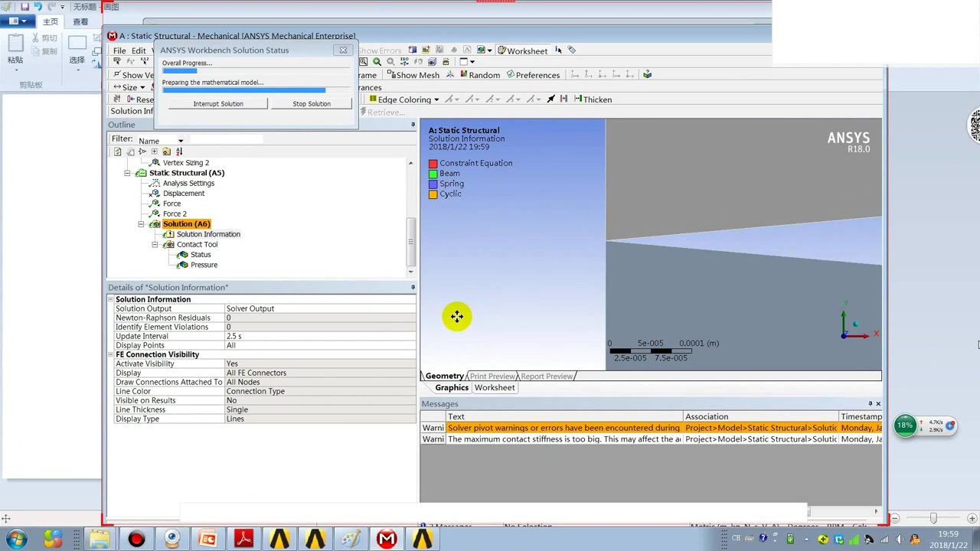Switch to the Report Preview tab
The width and height of the screenshot is (980, 551).
click(x=547, y=377)
